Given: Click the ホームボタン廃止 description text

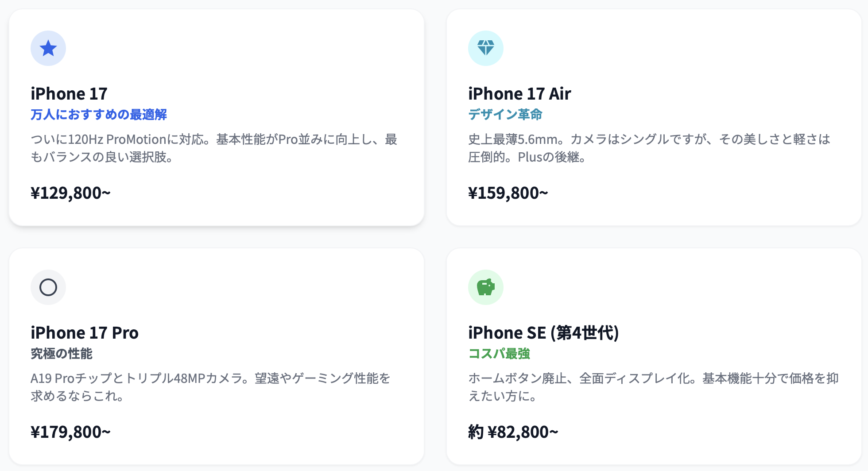Looking at the screenshot, I should [x=654, y=387].
